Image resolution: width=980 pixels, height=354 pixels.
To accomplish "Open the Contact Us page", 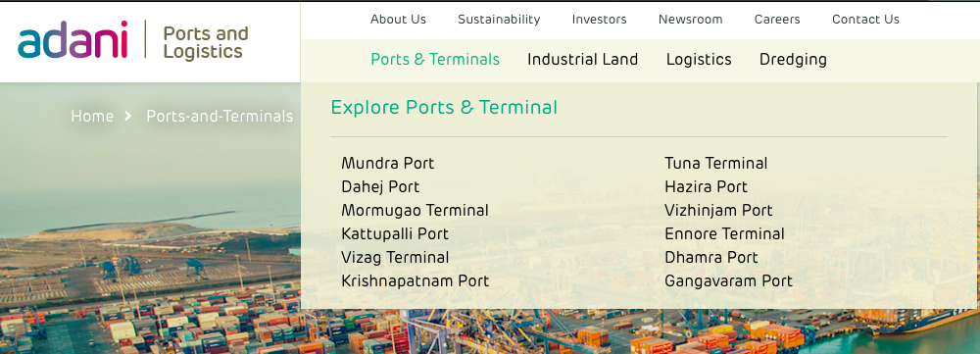I will 865,20.
